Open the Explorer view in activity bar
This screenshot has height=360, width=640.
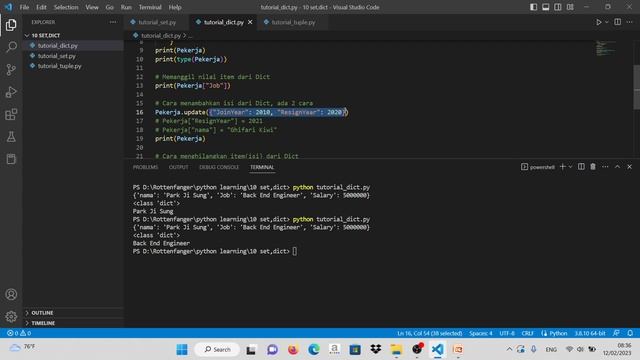click(11, 25)
